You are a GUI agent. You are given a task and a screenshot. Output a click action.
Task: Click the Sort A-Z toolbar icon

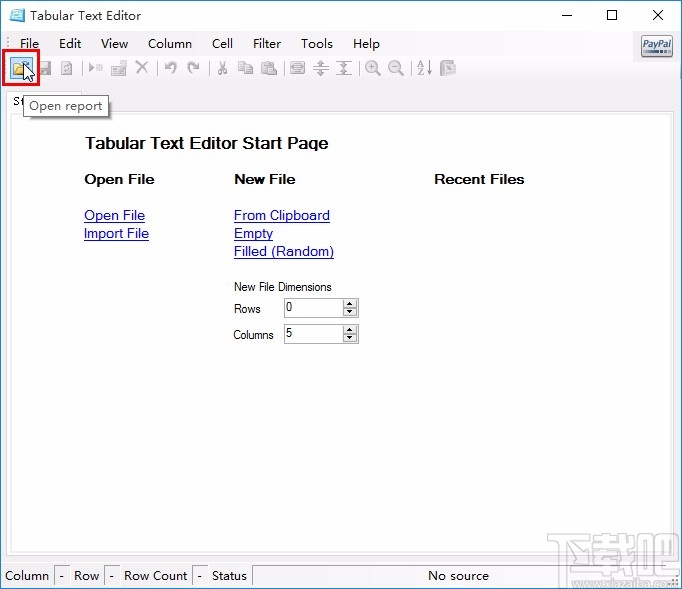click(424, 68)
